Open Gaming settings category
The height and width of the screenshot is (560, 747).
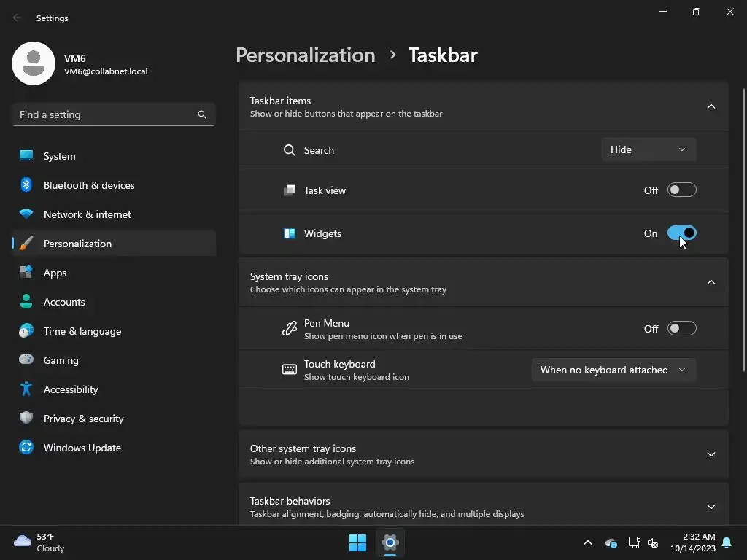click(113, 360)
